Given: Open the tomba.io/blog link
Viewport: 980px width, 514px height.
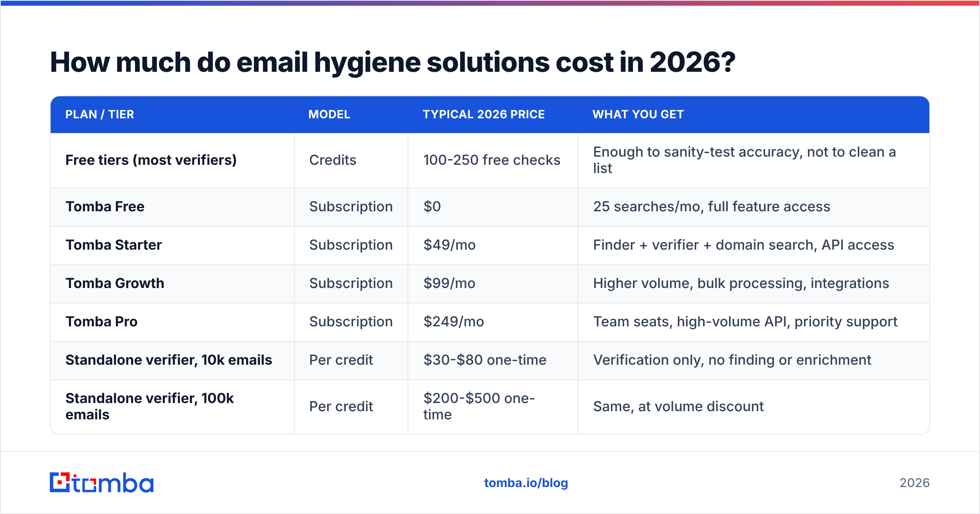Looking at the screenshot, I should point(526,483).
